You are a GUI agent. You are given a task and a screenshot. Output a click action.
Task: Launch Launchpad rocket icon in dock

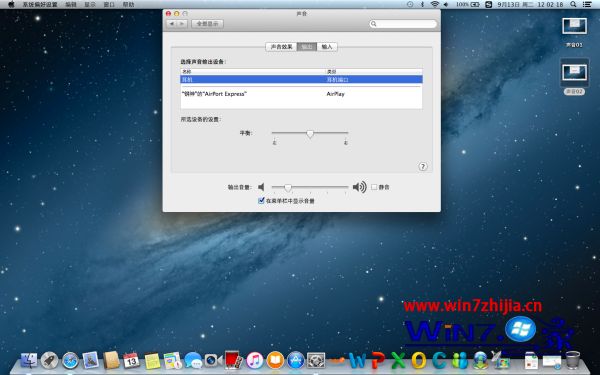pyautogui.click(x=49, y=360)
